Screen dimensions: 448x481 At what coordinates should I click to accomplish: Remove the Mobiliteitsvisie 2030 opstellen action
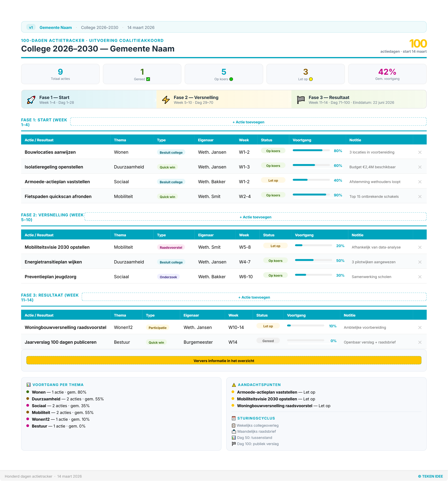[x=420, y=247]
